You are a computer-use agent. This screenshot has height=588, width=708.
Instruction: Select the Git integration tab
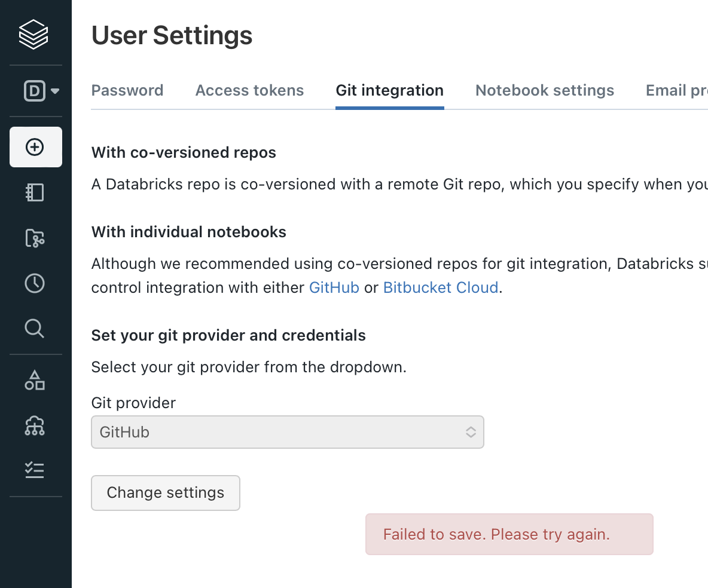[x=389, y=90]
